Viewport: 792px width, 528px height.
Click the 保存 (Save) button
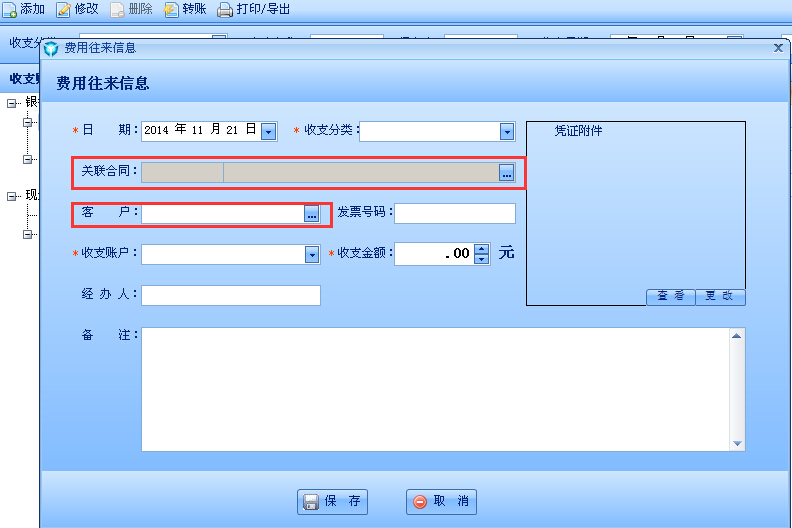(x=332, y=502)
